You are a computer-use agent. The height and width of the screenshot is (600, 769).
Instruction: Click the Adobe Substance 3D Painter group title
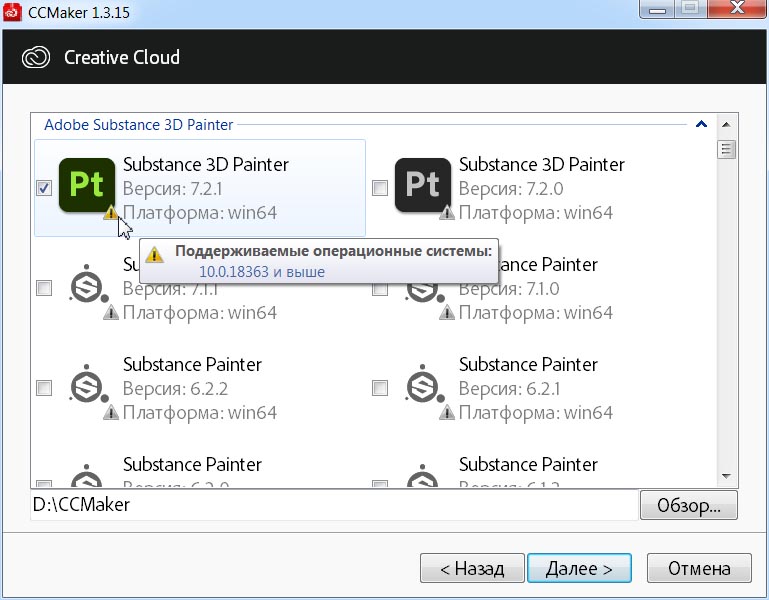point(139,125)
